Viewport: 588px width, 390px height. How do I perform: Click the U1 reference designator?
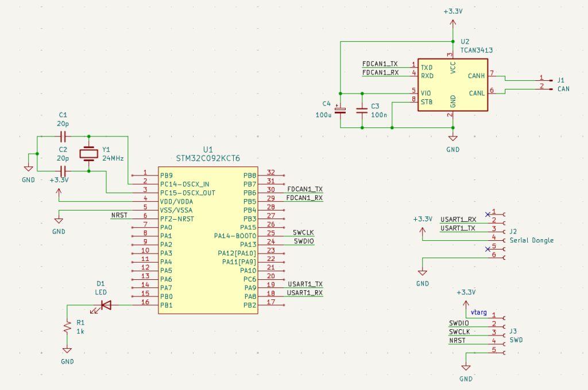[x=208, y=150]
